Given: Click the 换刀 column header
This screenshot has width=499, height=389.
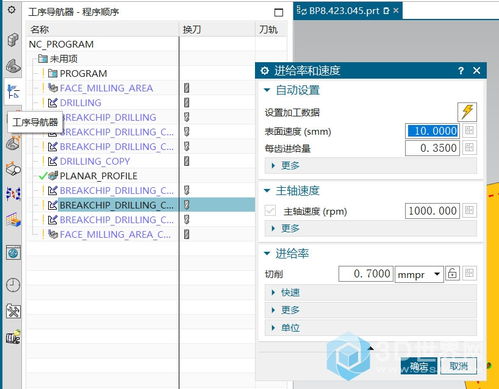Looking at the screenshot, I should (217, 29).
